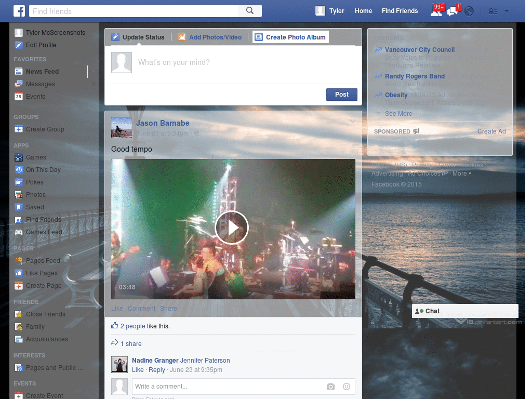Like Nadine Granger's comment
532x399 pixels.
click(138, 370)
